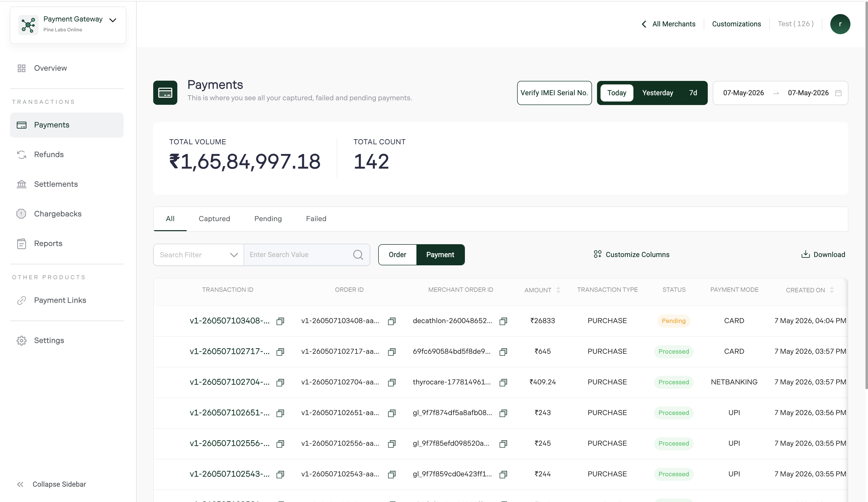Image resolution: width=868 pixels, height=502 pixels.
Task: Go to Settlements in the sidebar
Action: click(67, 184)
